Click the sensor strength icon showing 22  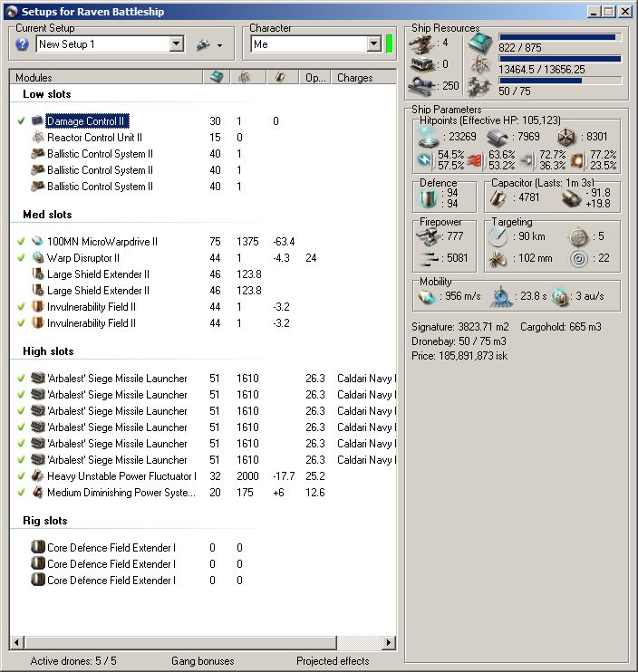coord(579,258)
